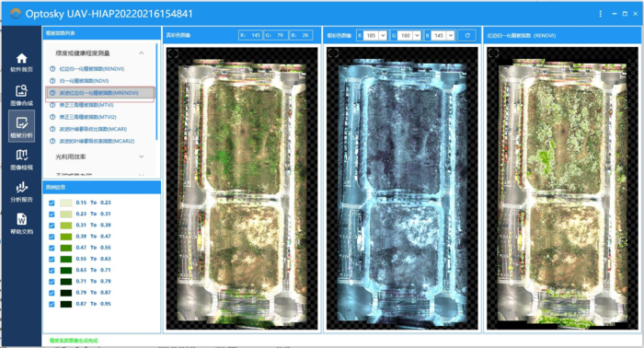Open the image view map icon

pos(21,155)
